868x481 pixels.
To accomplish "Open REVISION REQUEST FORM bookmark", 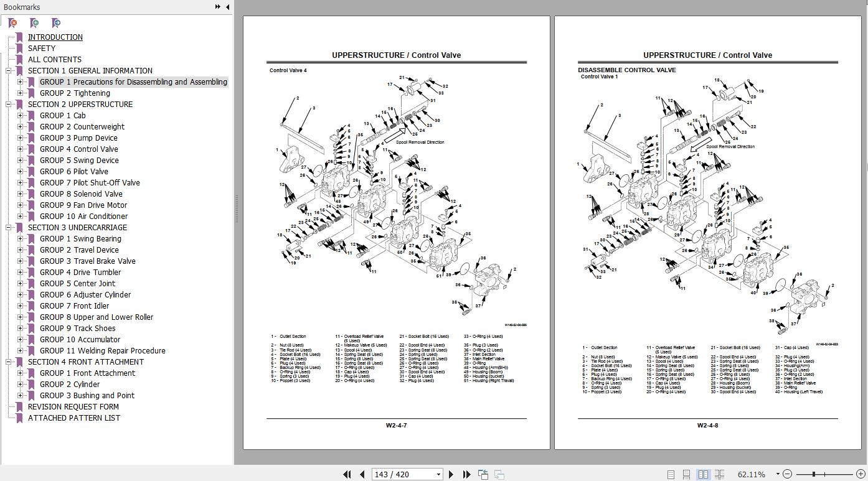I will (x=73, y=406).
